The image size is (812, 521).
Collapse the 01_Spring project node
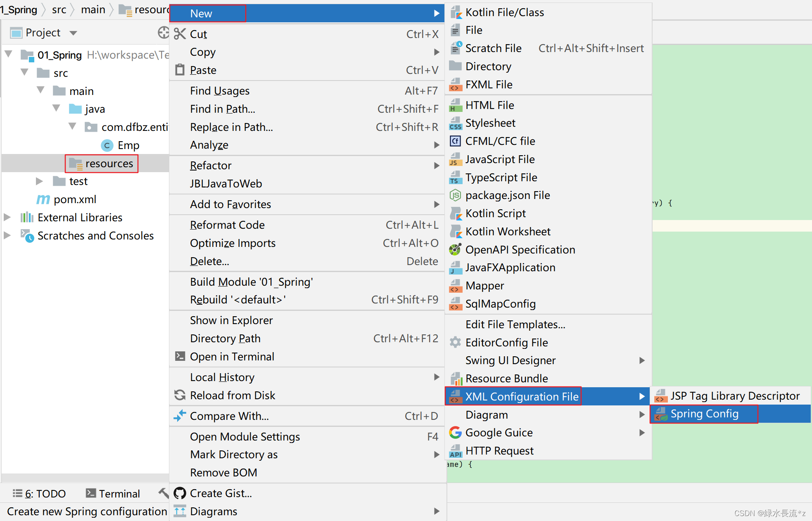(x=8, y=54)
